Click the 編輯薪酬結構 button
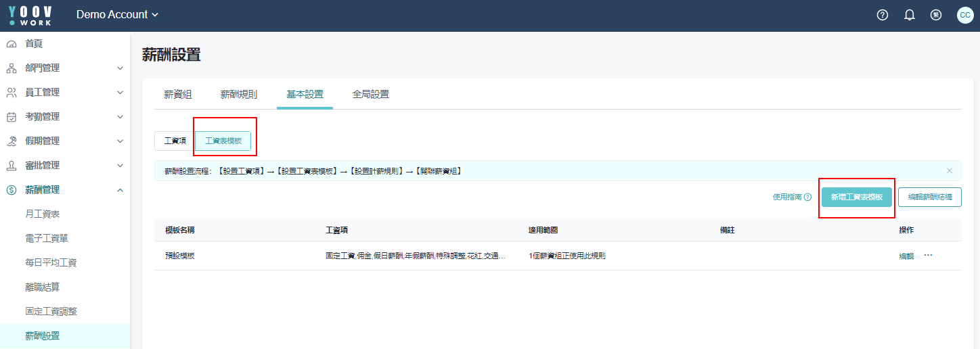Viewport: 980px width, 349px height. 929,197
